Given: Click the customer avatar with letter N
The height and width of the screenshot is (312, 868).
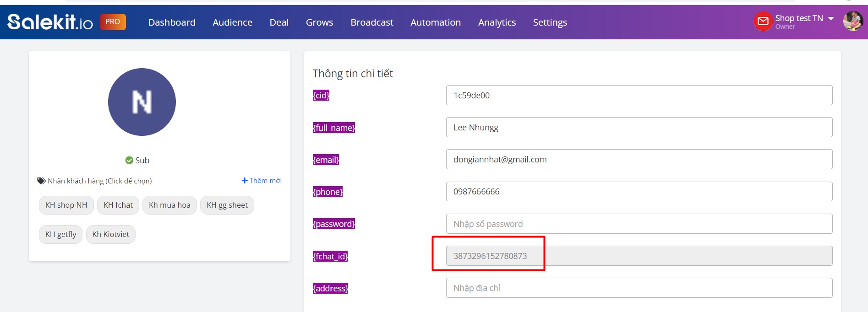Looking at the screenshot, I should pyautogui.click(x=142, y=102).
